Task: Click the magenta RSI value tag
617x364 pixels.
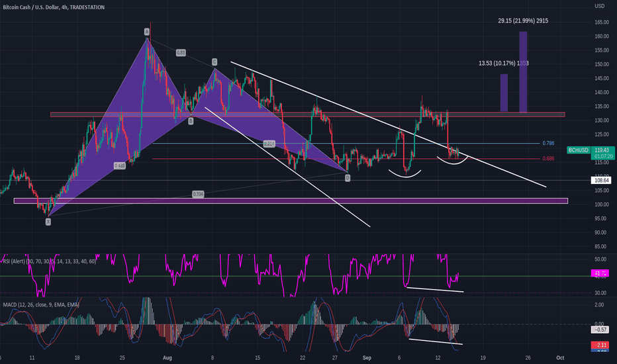Action: click(600, 273)
